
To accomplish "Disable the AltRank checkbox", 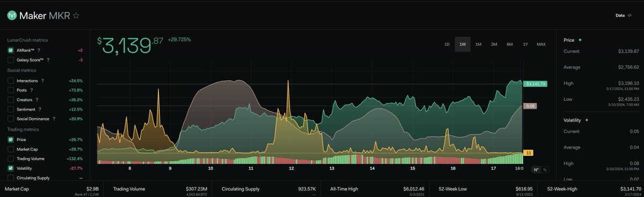I will pos(11,50).
